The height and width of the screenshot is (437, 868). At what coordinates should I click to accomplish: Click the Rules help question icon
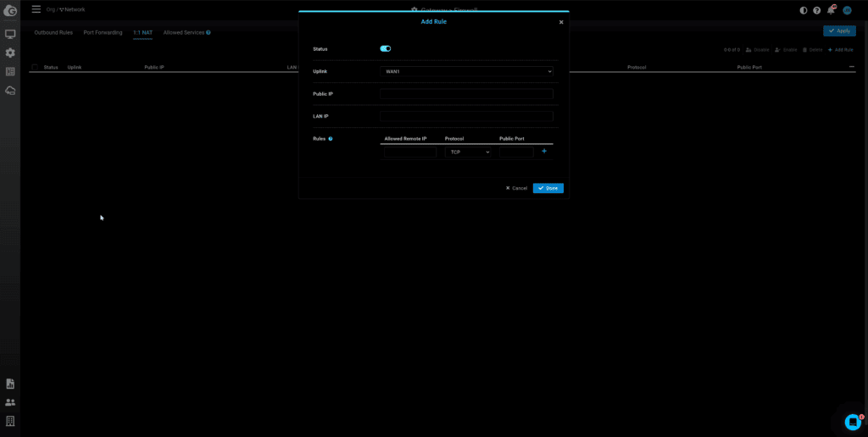pyautogui.click(x=330, y=138)
